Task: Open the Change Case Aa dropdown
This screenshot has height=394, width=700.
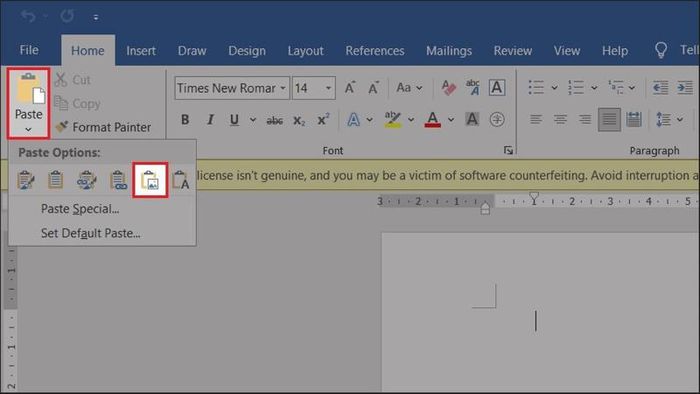Action: point(409,87)
